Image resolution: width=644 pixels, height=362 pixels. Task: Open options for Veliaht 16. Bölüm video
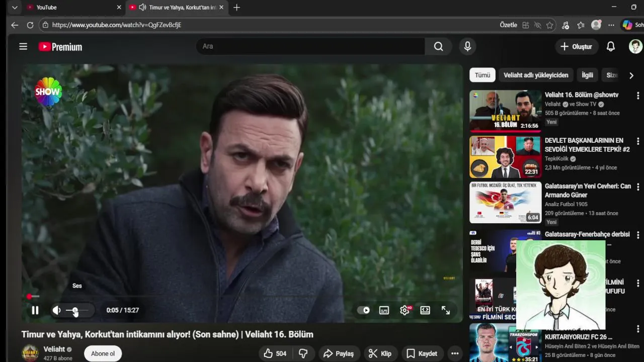tap(638, 96)
